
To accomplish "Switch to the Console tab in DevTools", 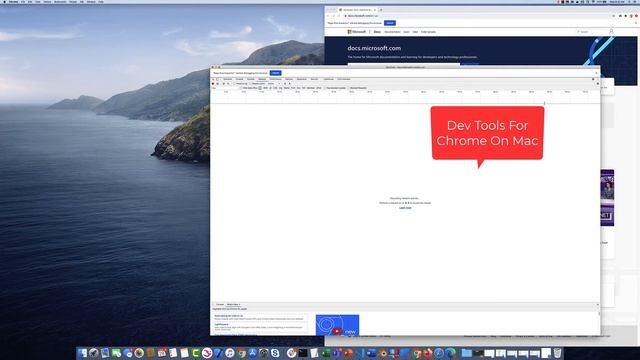I will click(240, 79).
